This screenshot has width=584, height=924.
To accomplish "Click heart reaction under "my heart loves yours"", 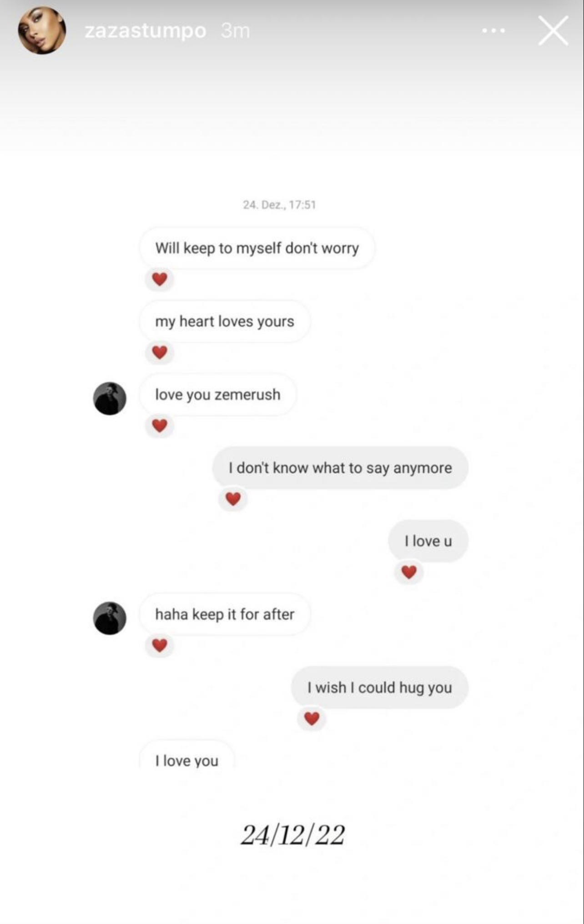I will 160,352.
